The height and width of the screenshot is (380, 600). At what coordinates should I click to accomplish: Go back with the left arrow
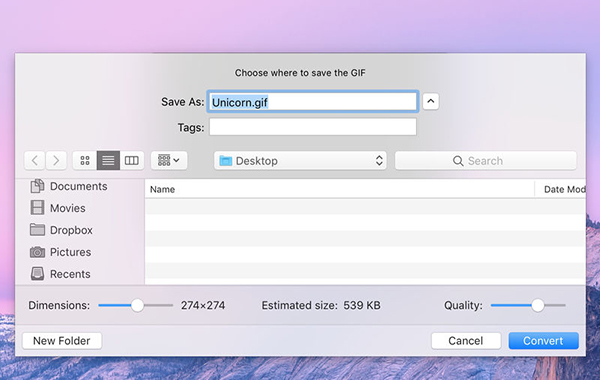tap(35, 160)
